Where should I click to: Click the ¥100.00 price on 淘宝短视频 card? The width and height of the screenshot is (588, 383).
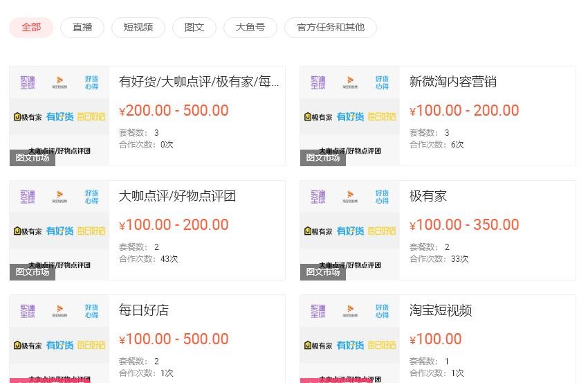coord(435,339)
